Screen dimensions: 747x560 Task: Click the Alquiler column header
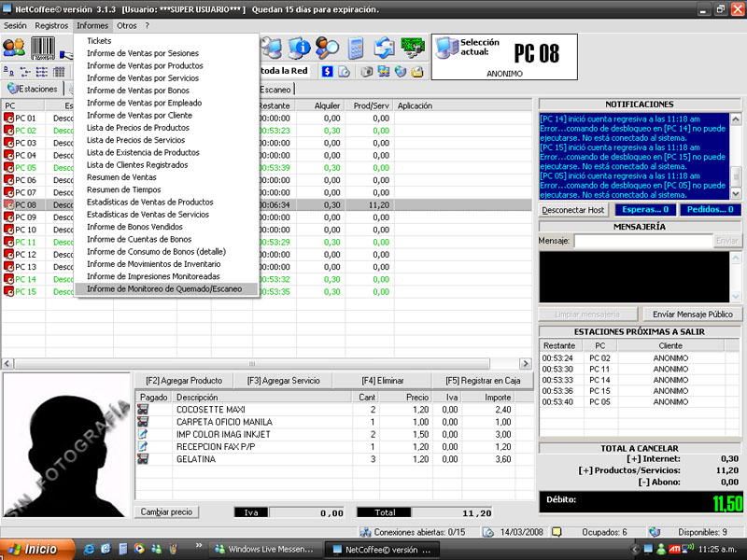pyautogui.click(x=321, y=105)
